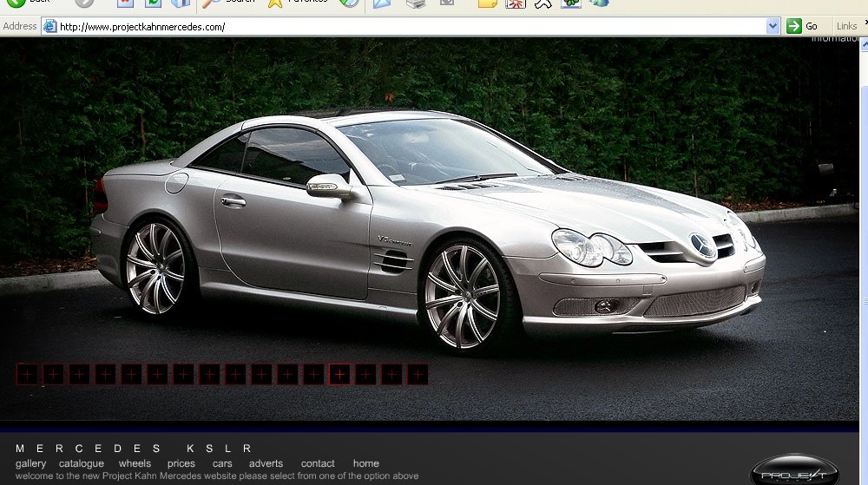Select the last red plus thumbnail box
868x485 pixels.
tap(418, 375)
